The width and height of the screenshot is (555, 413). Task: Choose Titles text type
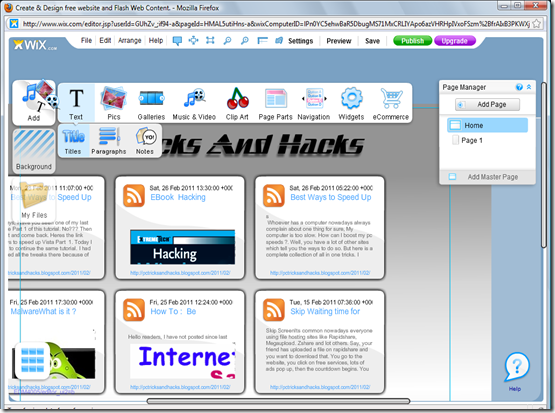point(73,142)
